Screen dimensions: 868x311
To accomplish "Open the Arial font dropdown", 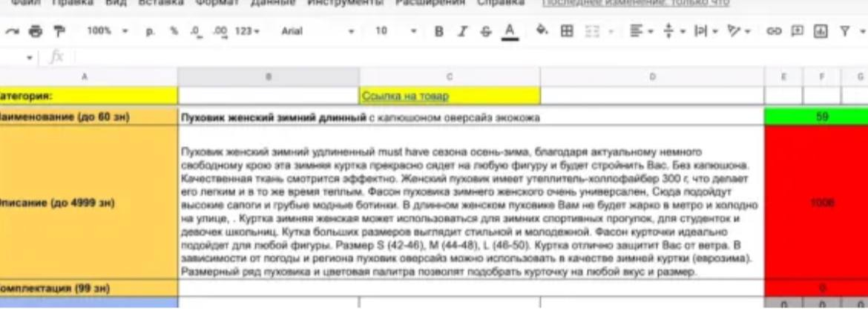I will (x=318, y=31).
